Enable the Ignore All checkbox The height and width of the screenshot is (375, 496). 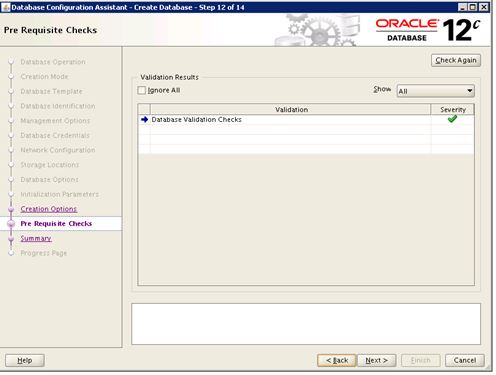(x=142, y=90)
